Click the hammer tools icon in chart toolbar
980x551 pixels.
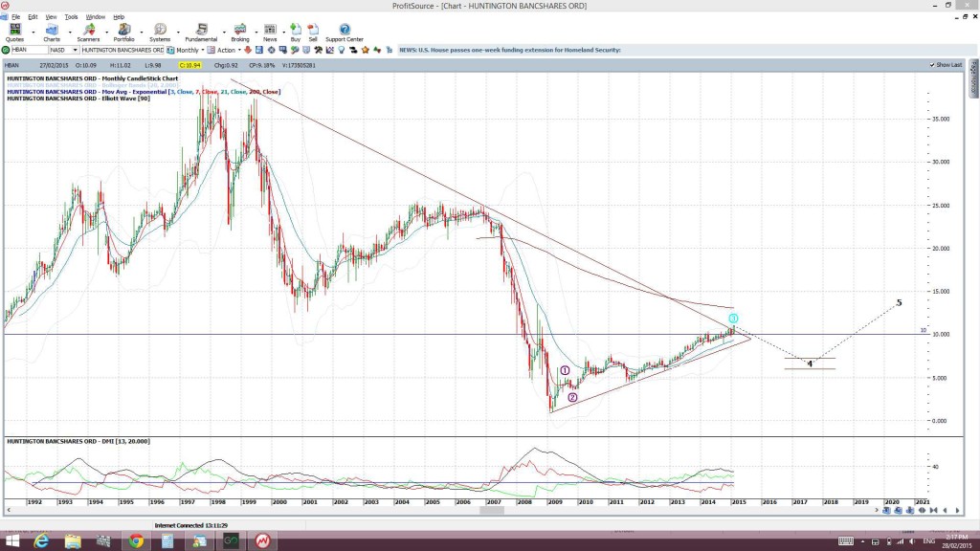318,50
